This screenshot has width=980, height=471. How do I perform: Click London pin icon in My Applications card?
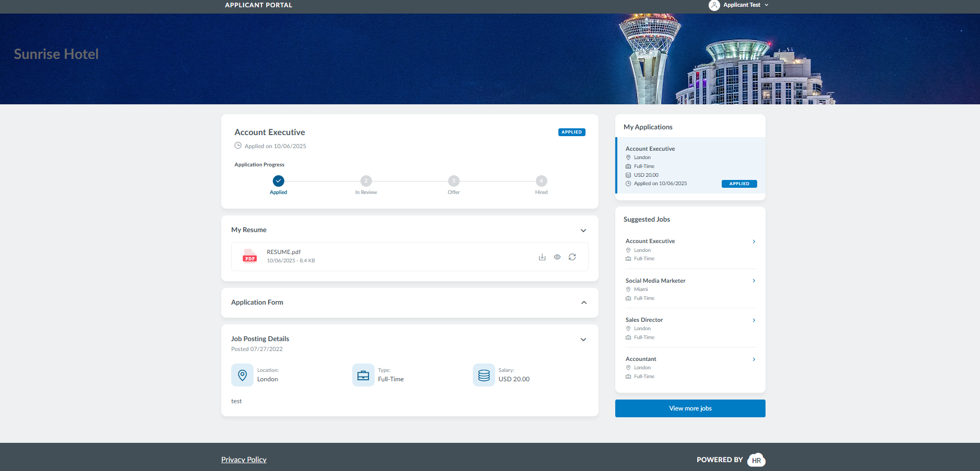pyautogui.click(x=628, y=158)
